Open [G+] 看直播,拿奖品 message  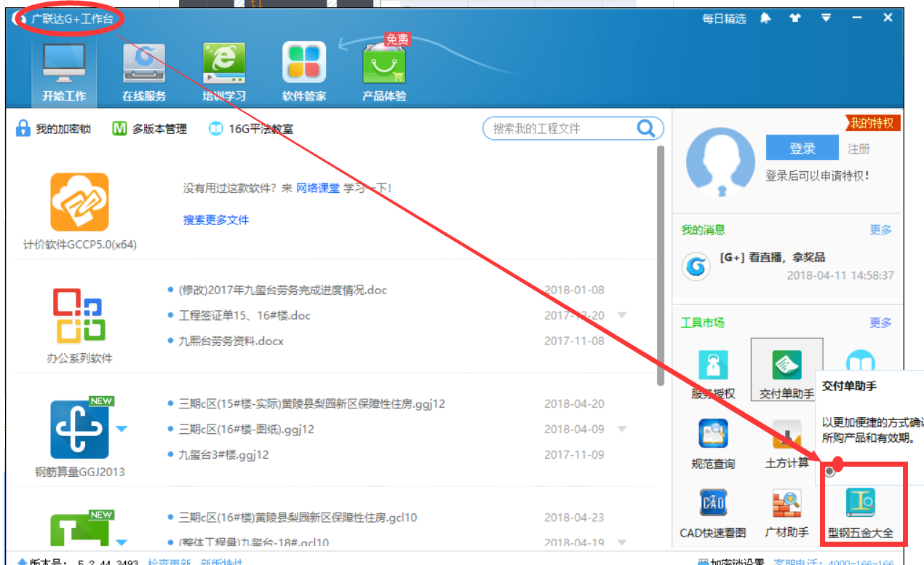pyautogui.click(x=772, y=258)
